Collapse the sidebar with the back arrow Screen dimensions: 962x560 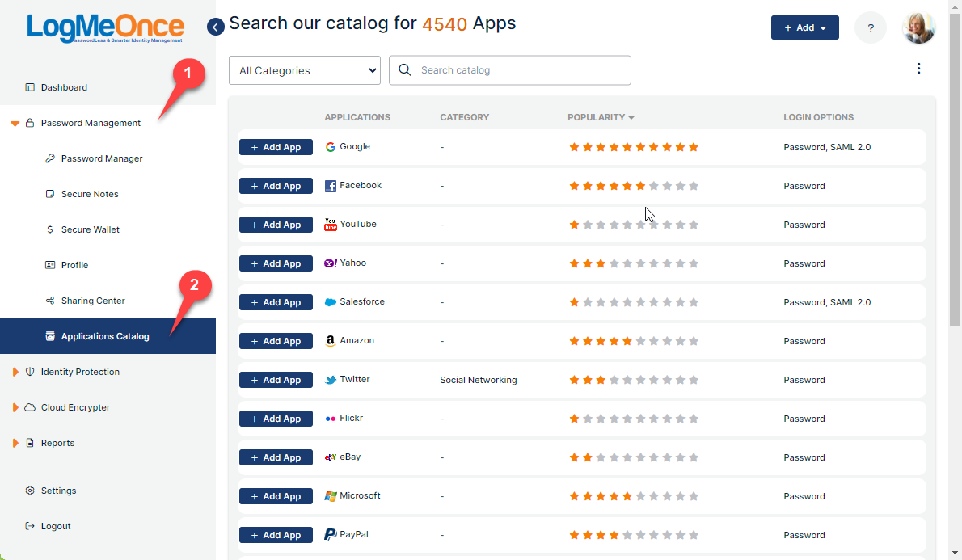[x=215, y=27]
